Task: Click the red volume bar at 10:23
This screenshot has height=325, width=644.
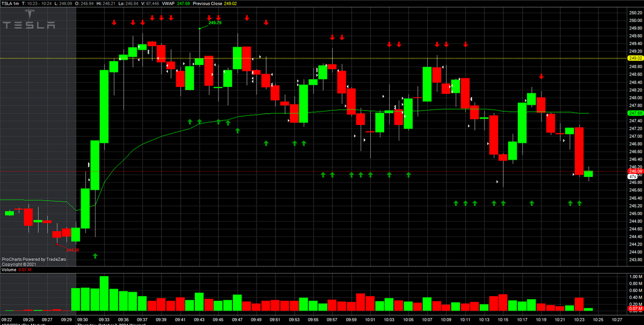Action: pyautogui.click(x=579, y=305)
